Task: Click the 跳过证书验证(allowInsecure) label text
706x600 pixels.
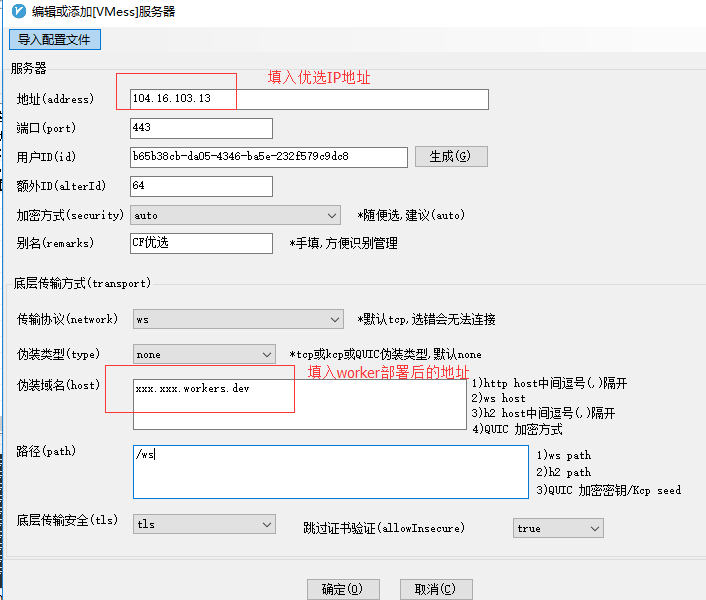Action: (384, 528)
